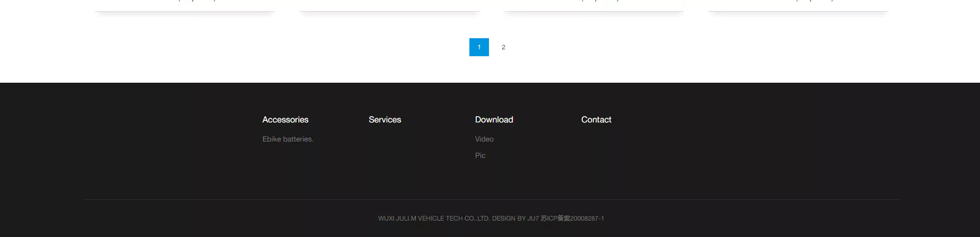This screenshot has width=980, height=237.
Task: Click the bottom shadow edge of first card
Action: pos(185,12)
